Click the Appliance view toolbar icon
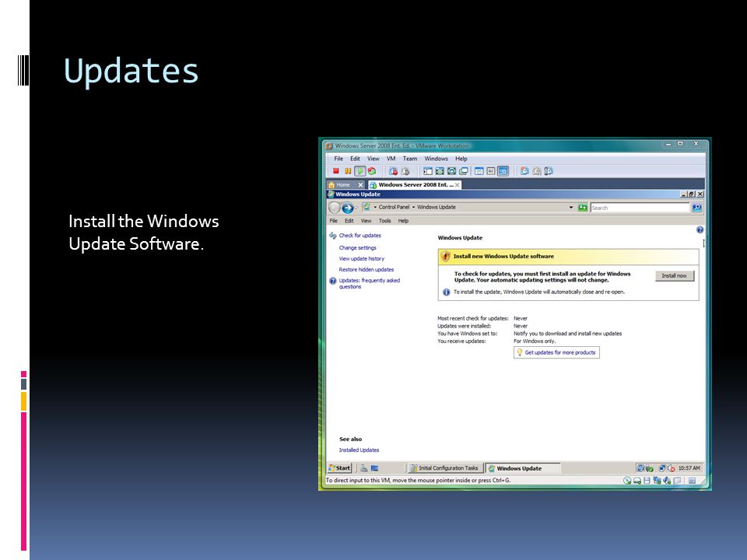747x560 pixels. coord(491,171)
